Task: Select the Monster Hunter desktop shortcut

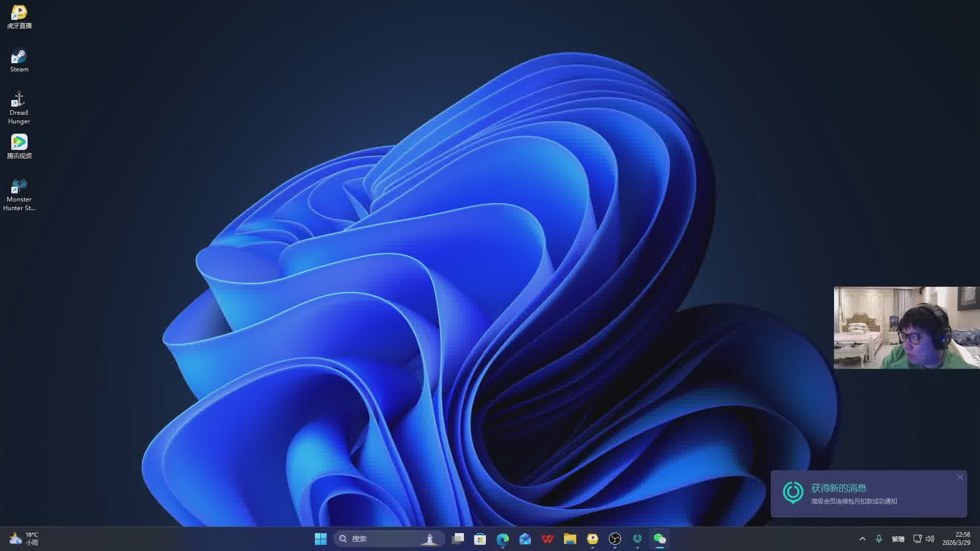Action: [19, 194]
